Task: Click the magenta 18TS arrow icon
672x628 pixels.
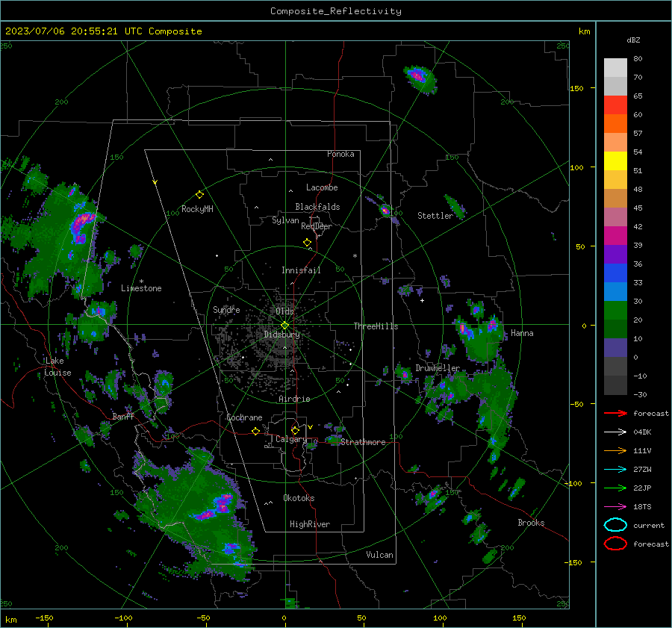Action: [615, 507]
